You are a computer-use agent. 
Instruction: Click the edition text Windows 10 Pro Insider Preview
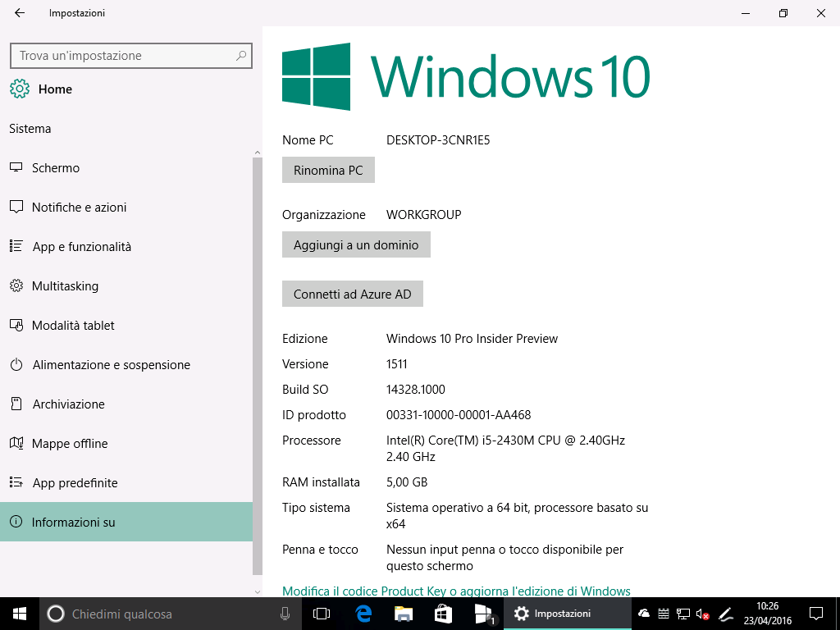pyautogui.click(x=472, y=339)
